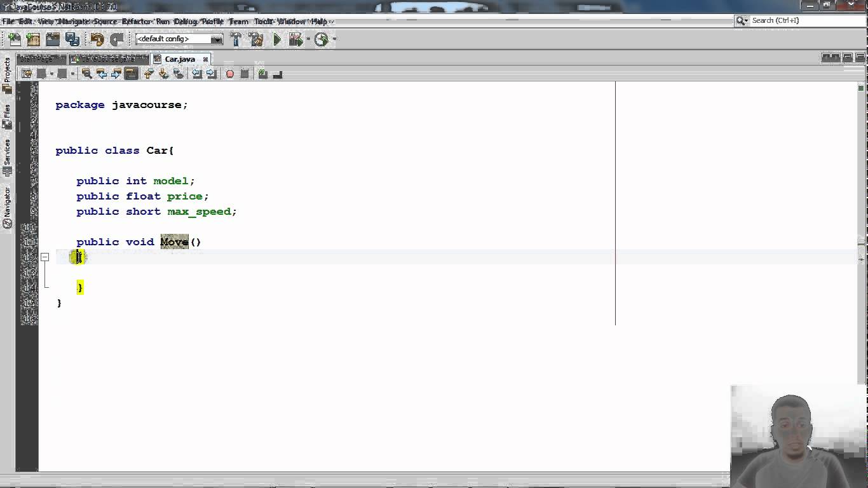
Task: Click the Redo icon in the toolbar
Action: 117,39
